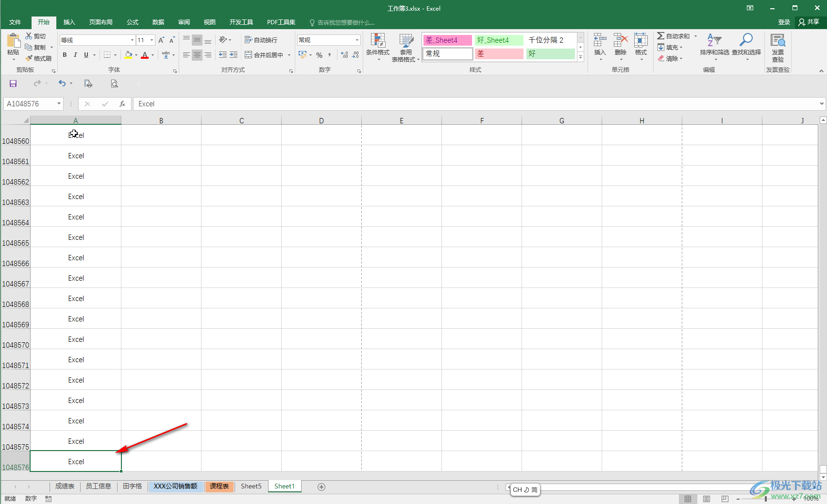Image resolution: width=827 pixels, height=504 pixels.
Task: Open the Conditional Formatting icon
Action: (377, 41)
